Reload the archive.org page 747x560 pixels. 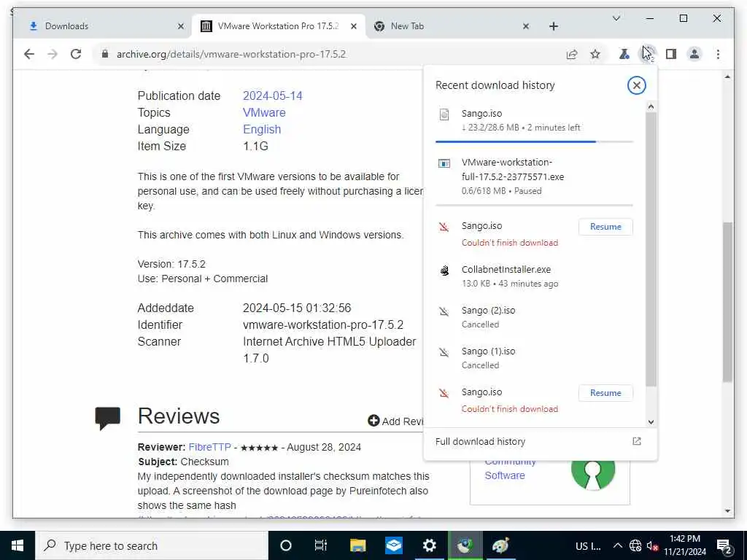tap(76, 54)
